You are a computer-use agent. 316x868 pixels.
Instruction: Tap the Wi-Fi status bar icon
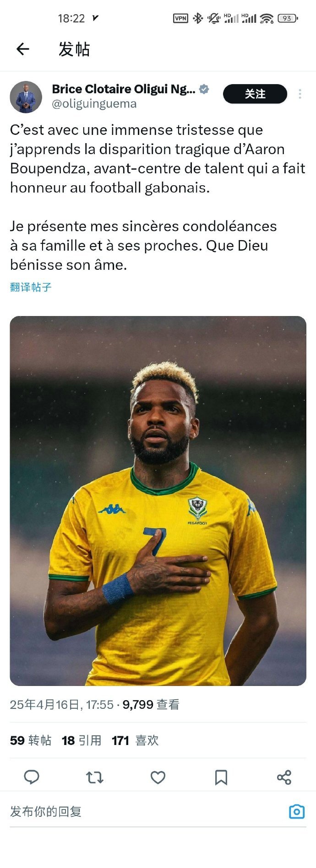pyautogui.click(x=267, y=18)
